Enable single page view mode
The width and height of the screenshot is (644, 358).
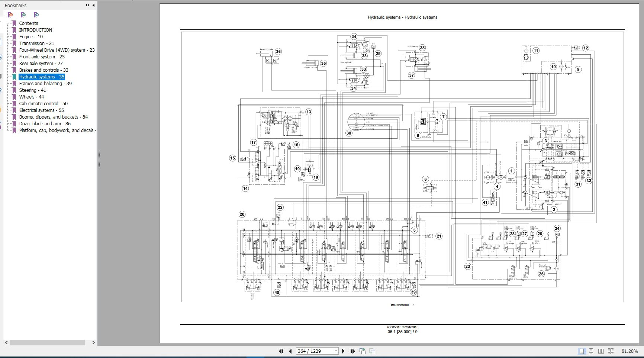point(582,351)
